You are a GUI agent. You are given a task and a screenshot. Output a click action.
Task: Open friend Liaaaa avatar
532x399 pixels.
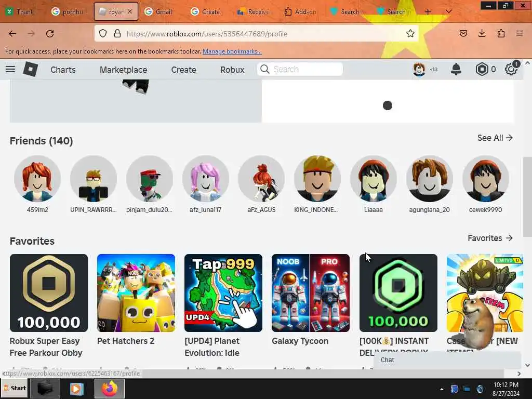coord(373,179)
